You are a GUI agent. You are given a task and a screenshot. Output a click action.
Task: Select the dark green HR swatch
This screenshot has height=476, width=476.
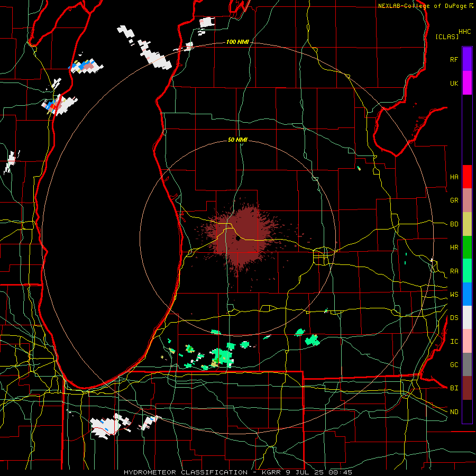coord(467,247)
